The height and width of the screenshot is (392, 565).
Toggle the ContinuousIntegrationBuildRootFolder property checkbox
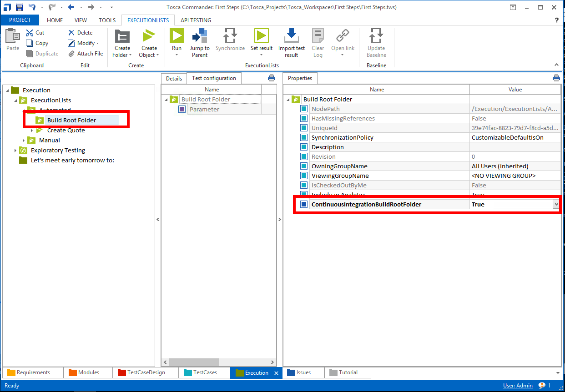click(x=304, y=205)
